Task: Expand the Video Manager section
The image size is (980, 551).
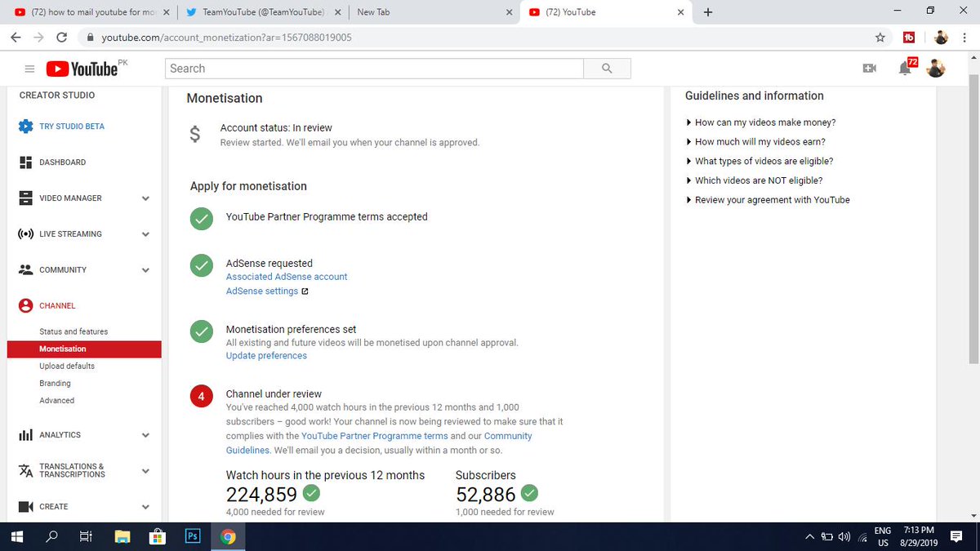Action: [x=145, y=198]
